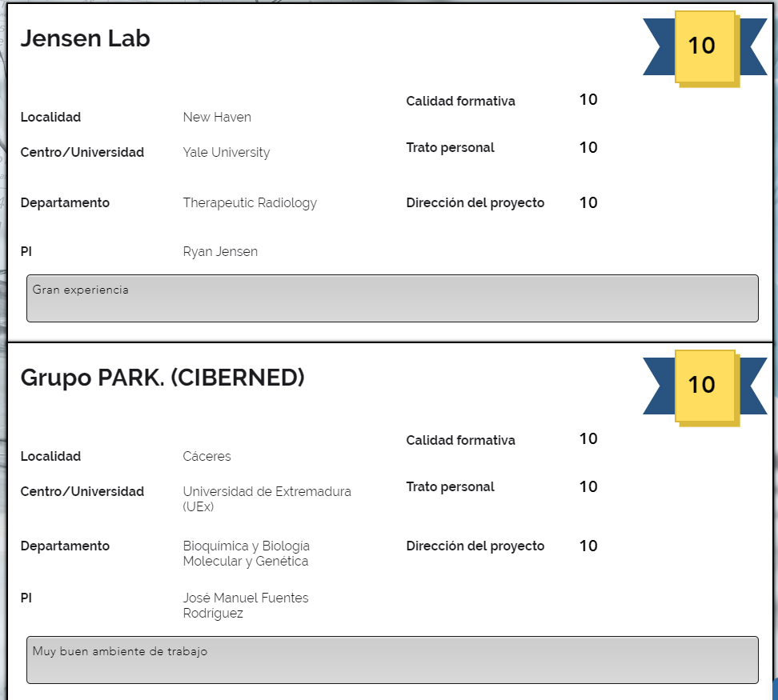This screenshot has height=700, width=778.
Task: Click the Cáceres locality value
Action: pyautogui.click(x=207, y=457)
